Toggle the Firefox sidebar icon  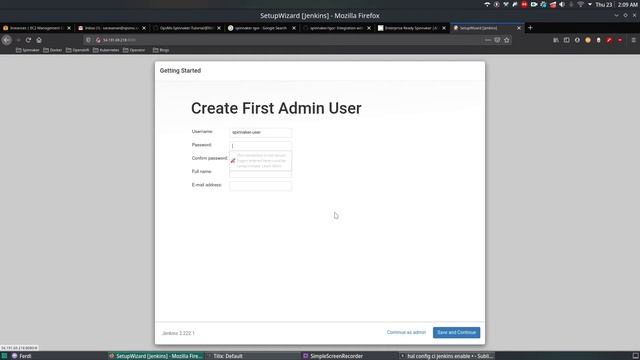[x=567, y=40]
